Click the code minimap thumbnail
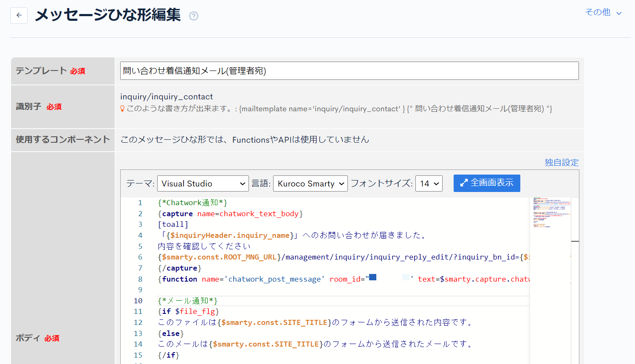 pyautogui.click(x=552, y=213)
